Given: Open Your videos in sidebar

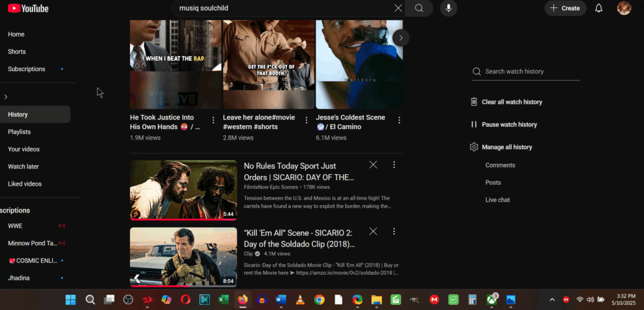Looking at the screenshot, I should pyautogui.click(x=24, y=149).
